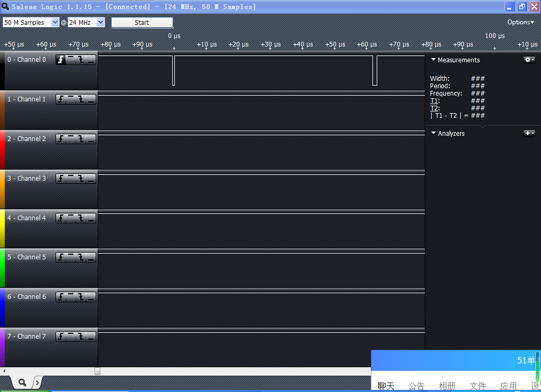Click the '3 - Channel 3' label
The image size is (541, 392).
tap(26, 179)
